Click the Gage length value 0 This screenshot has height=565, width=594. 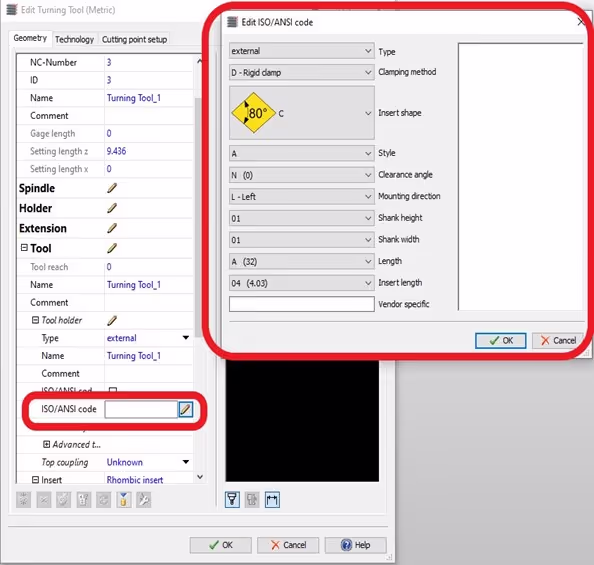coord(109,133)
